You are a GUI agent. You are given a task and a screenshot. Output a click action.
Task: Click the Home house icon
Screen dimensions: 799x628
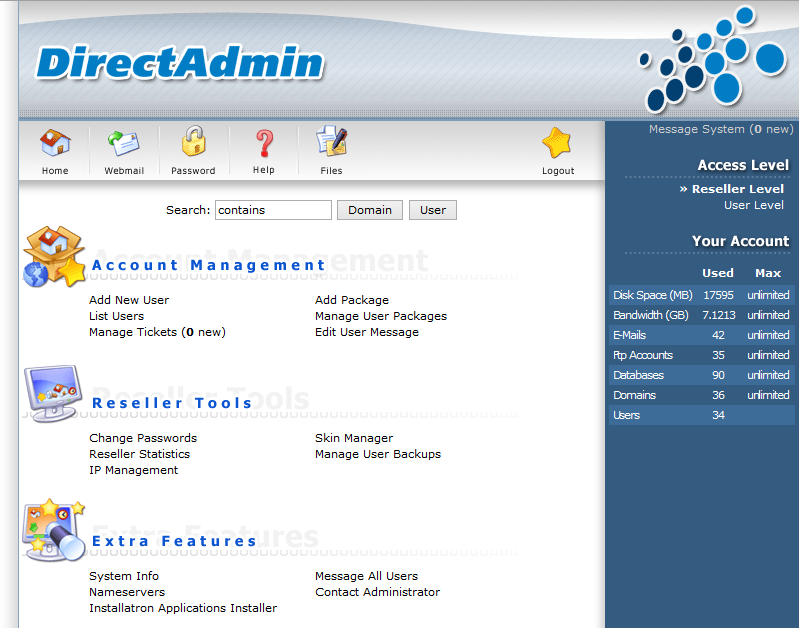[55, 142]
